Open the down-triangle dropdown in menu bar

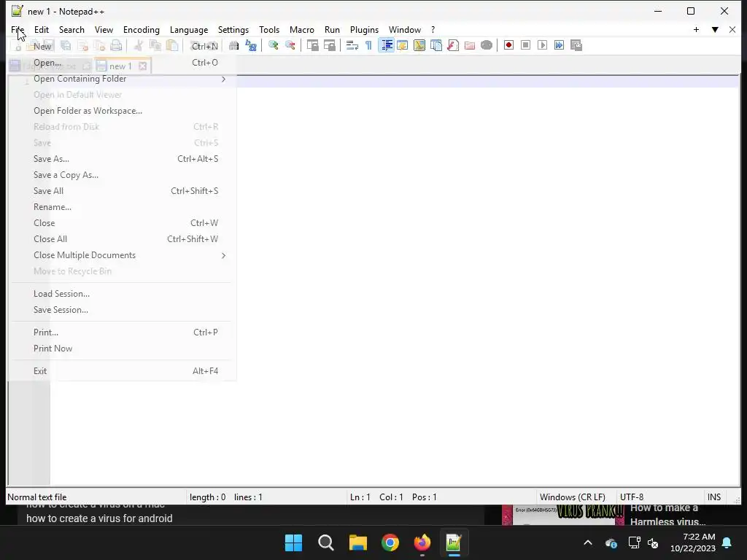tap(715, 29)
